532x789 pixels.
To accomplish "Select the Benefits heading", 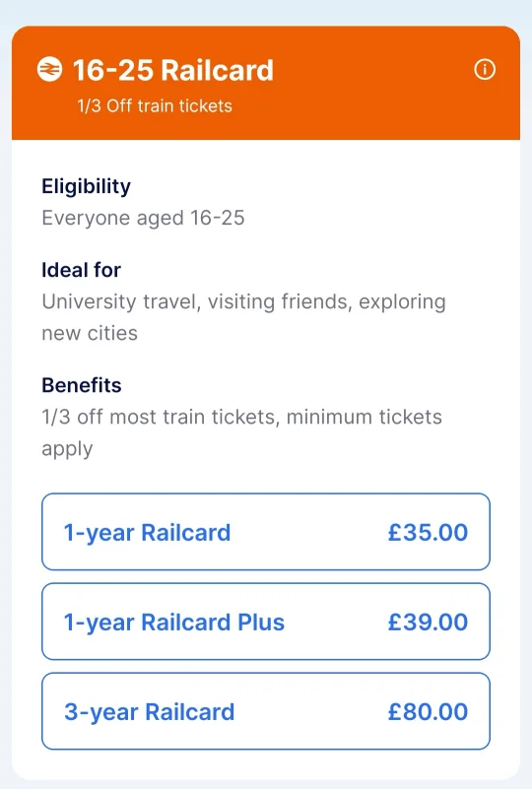I will tap(82, 385).
